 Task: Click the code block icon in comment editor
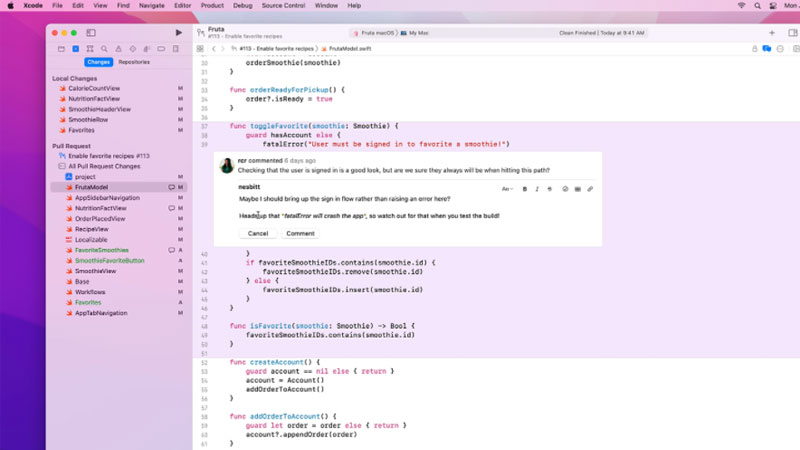click(565, 189)
